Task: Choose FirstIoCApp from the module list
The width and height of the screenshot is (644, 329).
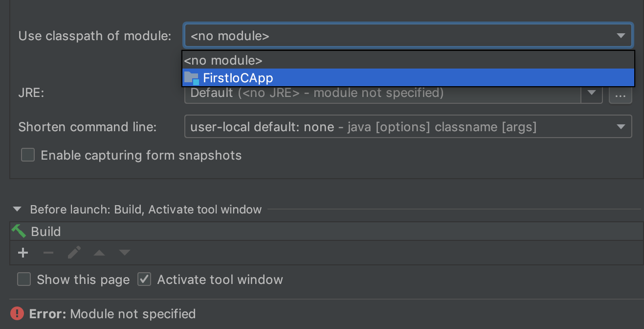Action: [x=238, y=78]
